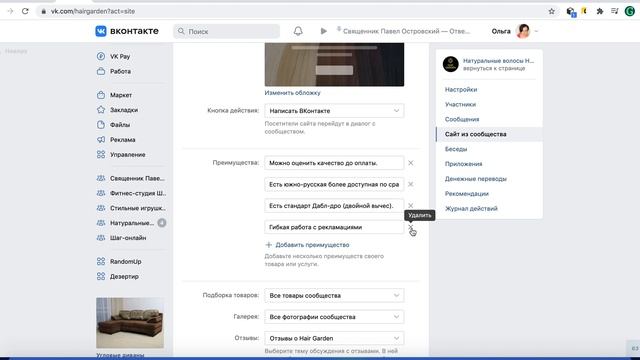Open community Натуральные... in sidebar
This screenshot has width=640, height=360.
131,223
